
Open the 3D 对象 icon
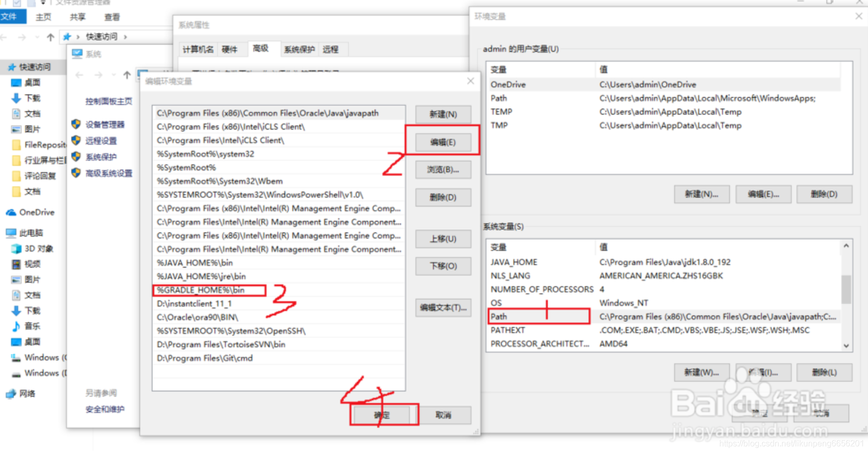point(16,249)
